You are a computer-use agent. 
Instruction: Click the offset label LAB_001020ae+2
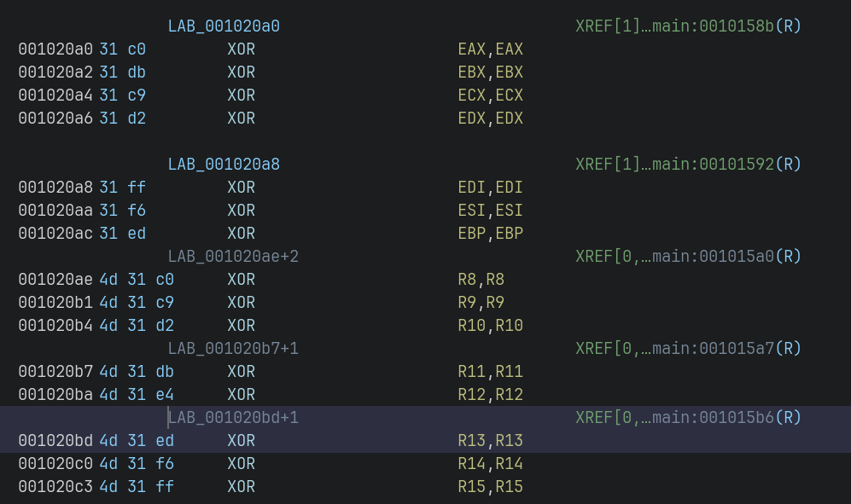[x=233, y=257]
